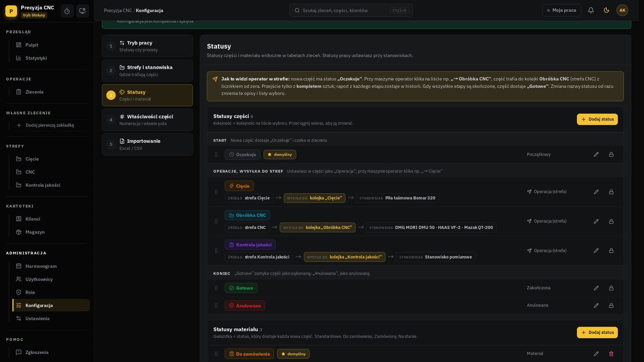Edit the Oczekuje status pencil icon
This screenshot has width=644, height=362.
(596, 154)
